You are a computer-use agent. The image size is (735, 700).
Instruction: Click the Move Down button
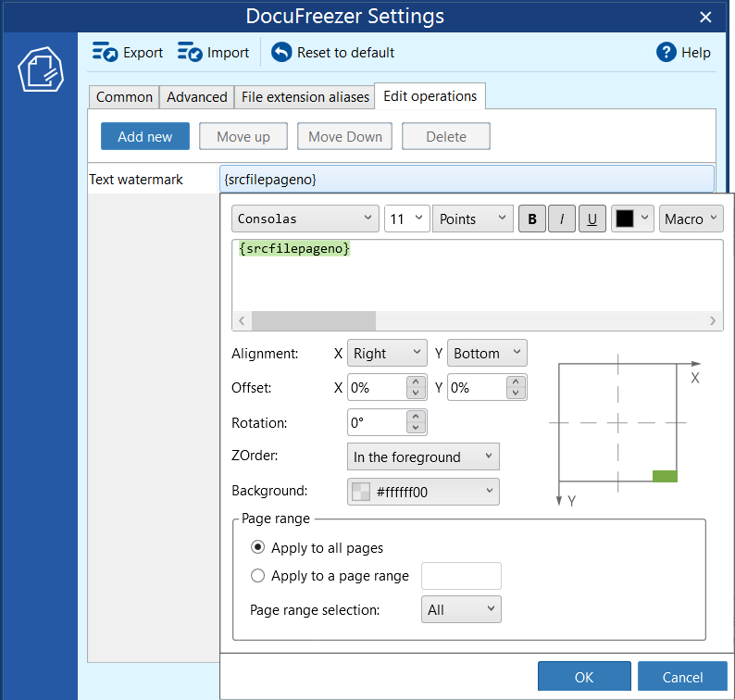(x=345, y=136)
